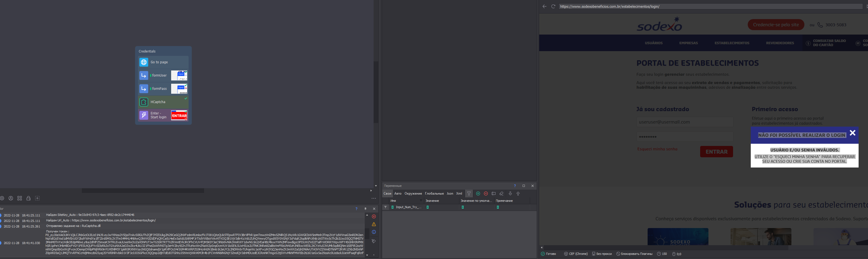Switch to the Json tab
The image size is (868, 259).
click(450, 194)
